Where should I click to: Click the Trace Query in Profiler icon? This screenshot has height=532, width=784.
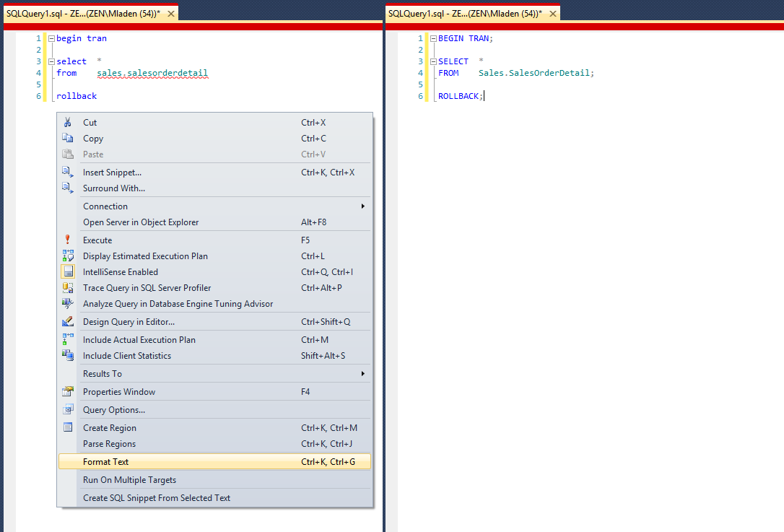68,288
